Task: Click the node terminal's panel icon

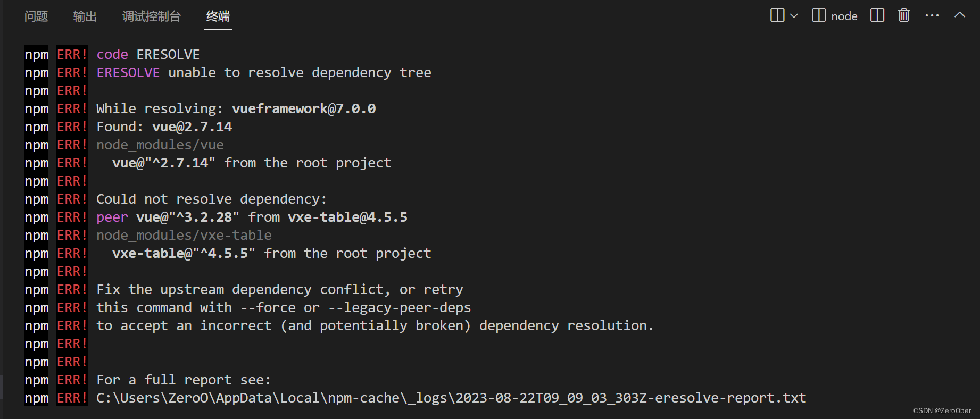Action: [818, 15]
